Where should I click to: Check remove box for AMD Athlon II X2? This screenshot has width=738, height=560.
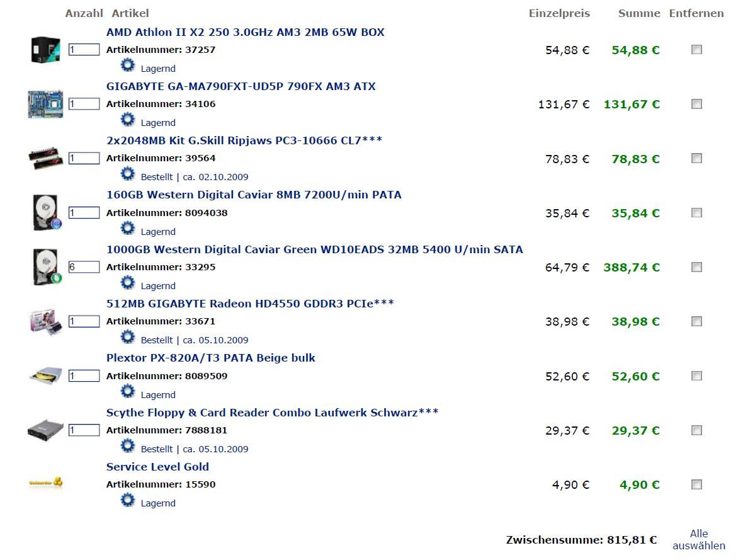696,50
